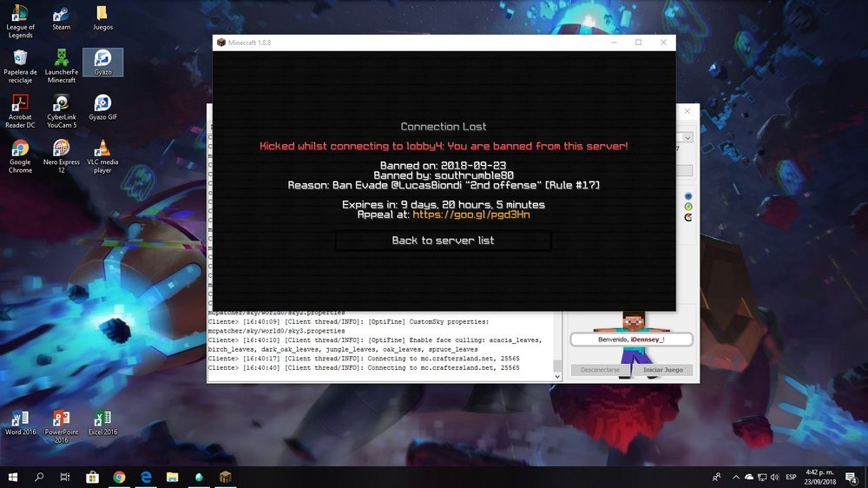Image resolution: width=868 pixels, height=488 pixels.
Task: Click the appeal link goo.gl/pgd3Hn
Action: [x=471, y=214]
